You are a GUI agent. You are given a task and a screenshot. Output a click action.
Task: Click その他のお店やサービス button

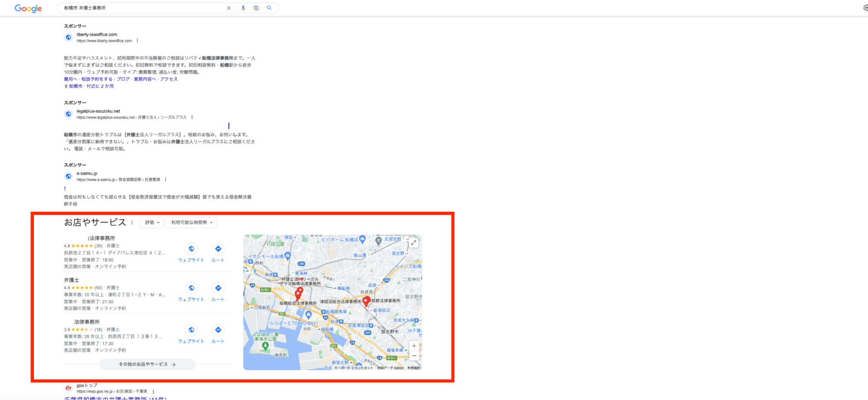(x=147, y=364)
